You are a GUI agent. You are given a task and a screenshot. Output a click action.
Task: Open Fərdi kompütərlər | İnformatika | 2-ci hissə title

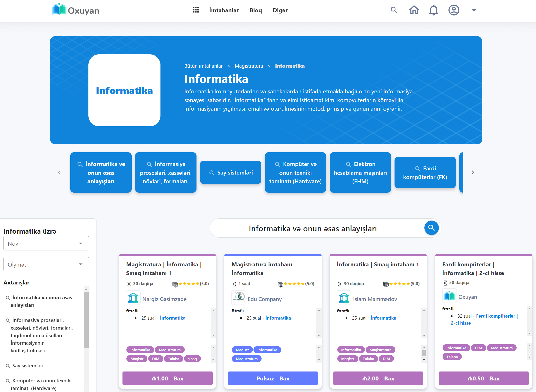[x=473, y=269]
